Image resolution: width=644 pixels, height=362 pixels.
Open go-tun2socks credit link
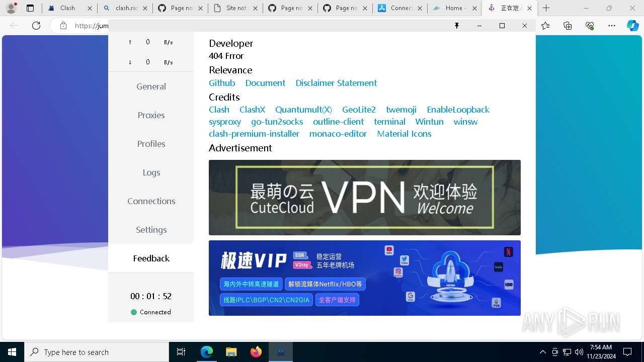click(277, 122)
